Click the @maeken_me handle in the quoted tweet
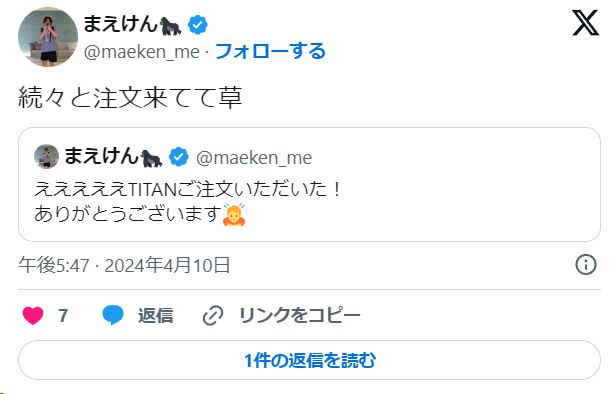Viewport: 612px width, 394px height. (254, 158)
